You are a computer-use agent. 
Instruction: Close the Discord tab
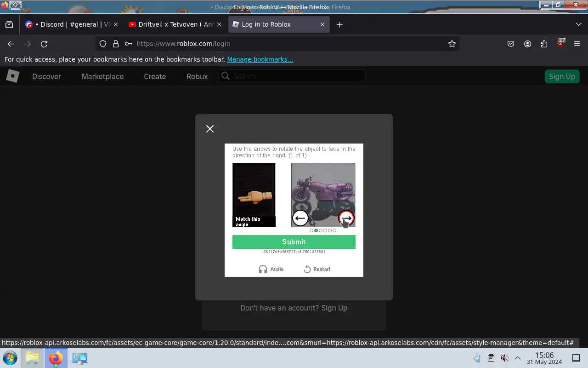115,24
